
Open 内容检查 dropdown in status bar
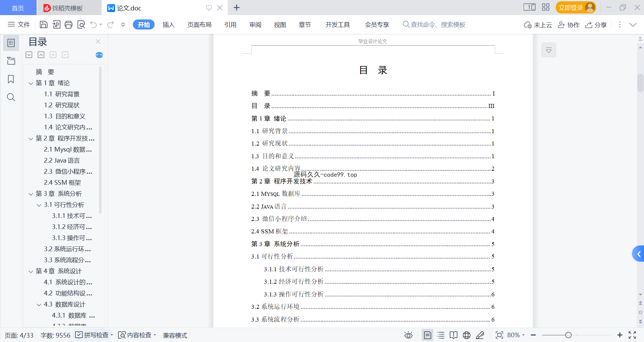[155, 335]
